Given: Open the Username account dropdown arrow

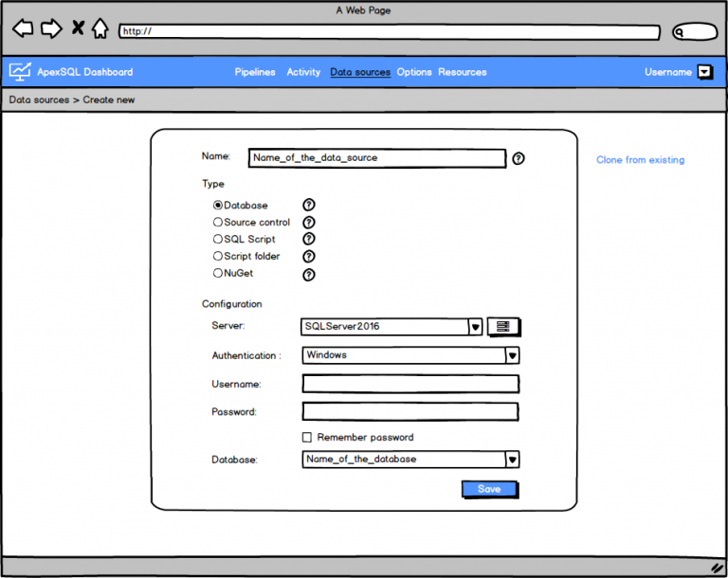Looking at the screenshot, I should pos(704,72).
